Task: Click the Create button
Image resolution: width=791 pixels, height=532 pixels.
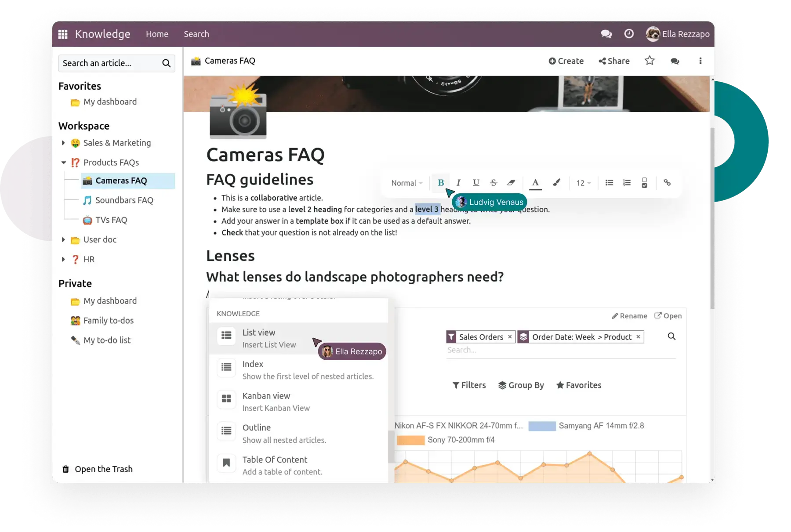Action: click(566, 61)
